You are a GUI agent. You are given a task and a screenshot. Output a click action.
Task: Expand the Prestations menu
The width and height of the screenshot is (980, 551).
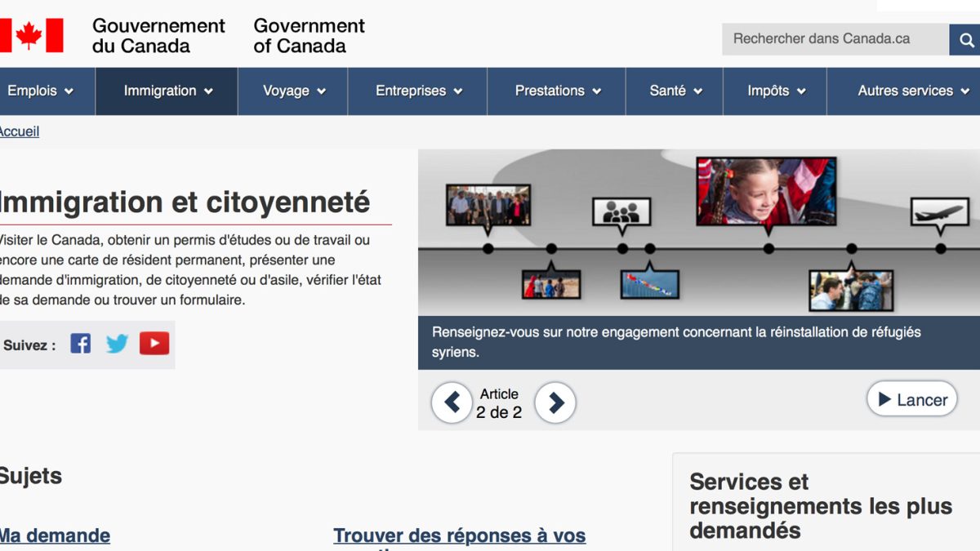(557, 91)
